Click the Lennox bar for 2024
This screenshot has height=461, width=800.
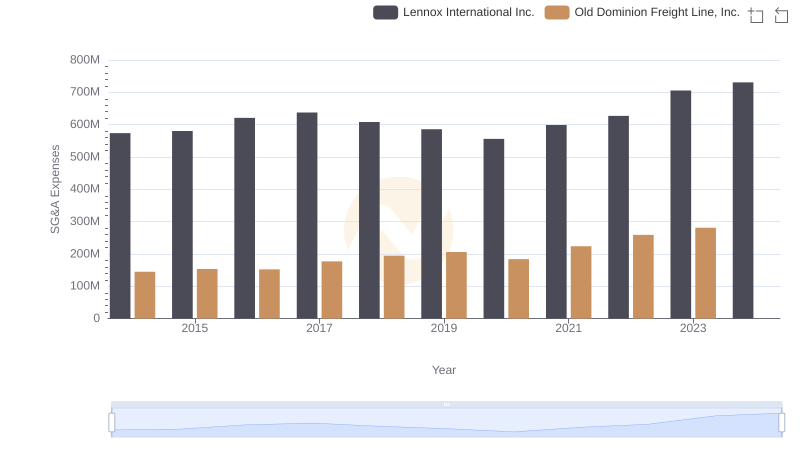[x=743, y=200]
